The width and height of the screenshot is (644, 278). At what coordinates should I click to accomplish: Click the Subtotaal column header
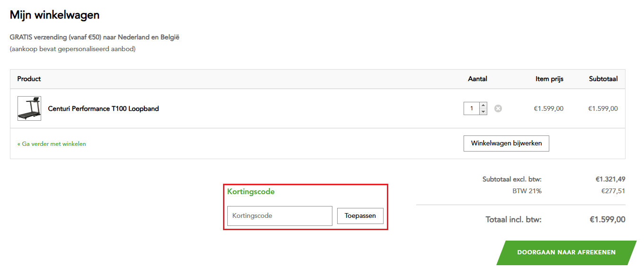click(x=603, y=79)
